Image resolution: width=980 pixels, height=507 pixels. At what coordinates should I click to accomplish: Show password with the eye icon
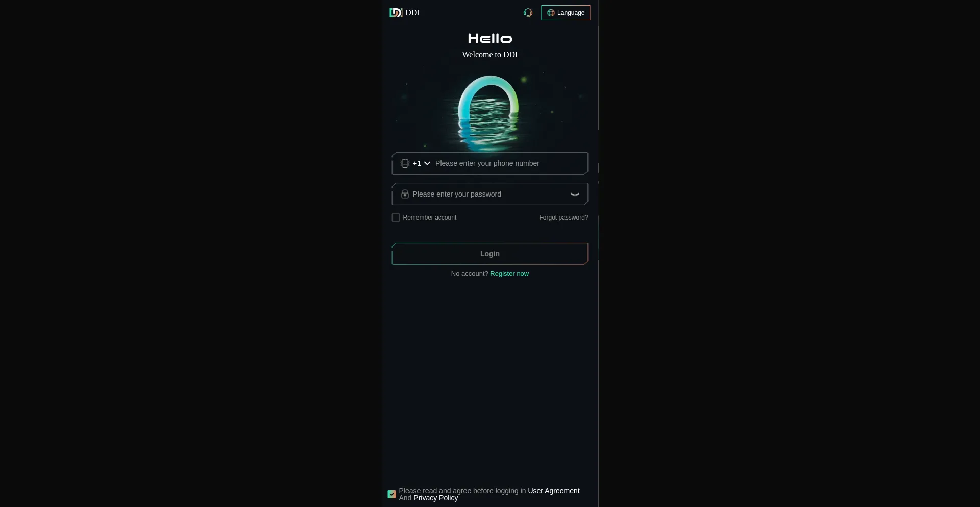[x=575, y=195]
